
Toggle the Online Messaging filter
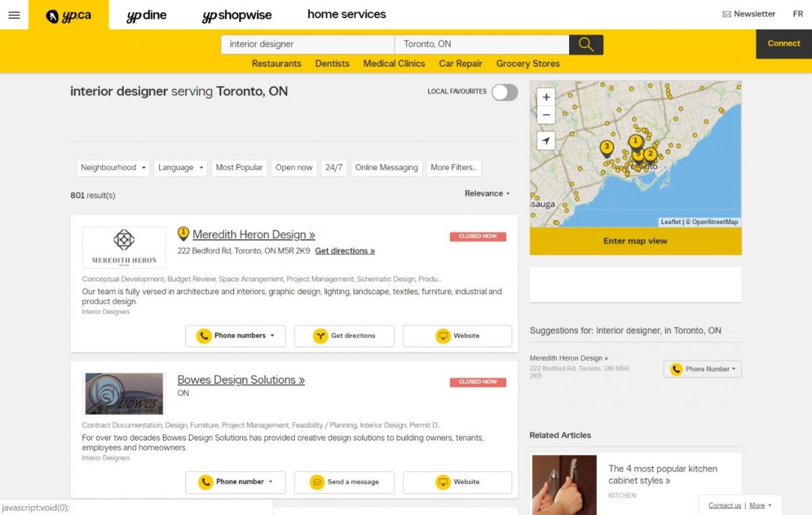[x=386, y=168]
